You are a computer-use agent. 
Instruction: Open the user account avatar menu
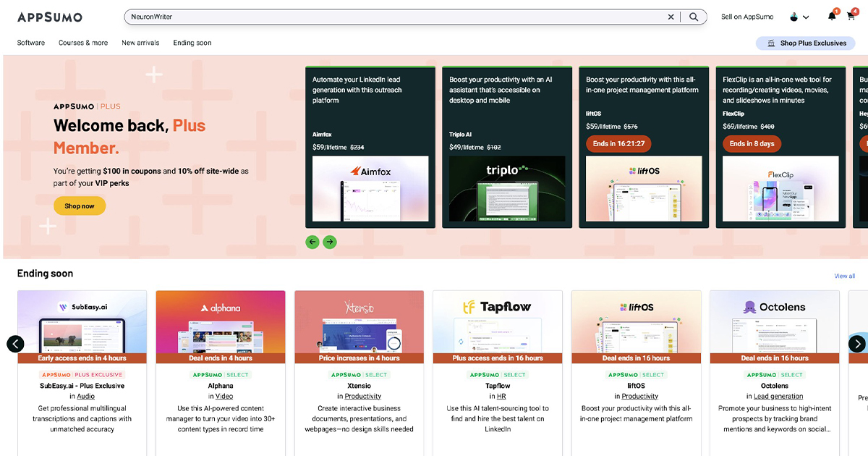coord(799,17)
